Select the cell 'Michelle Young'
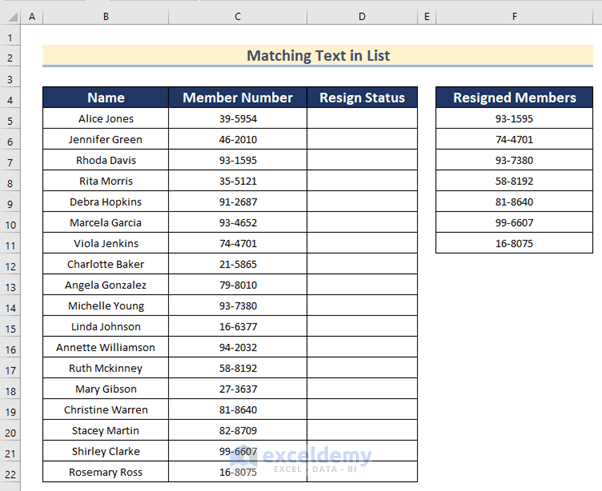The image size is (602, 491). click(x=106, y=306)
